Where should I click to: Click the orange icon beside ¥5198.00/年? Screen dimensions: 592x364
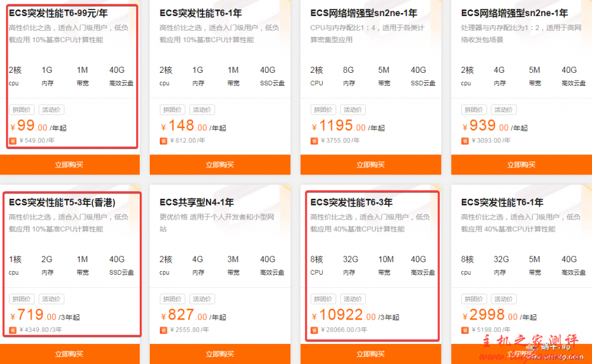(465, 330)
